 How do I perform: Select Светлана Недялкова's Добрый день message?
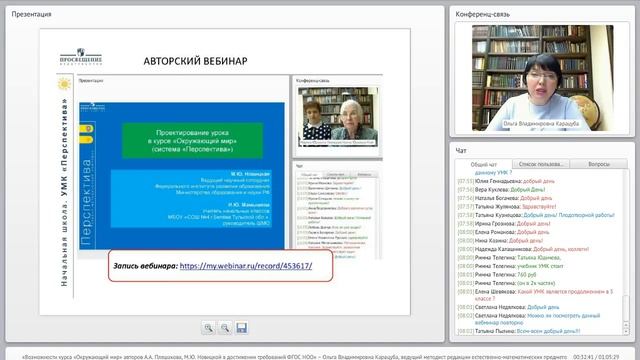(508, 307)
